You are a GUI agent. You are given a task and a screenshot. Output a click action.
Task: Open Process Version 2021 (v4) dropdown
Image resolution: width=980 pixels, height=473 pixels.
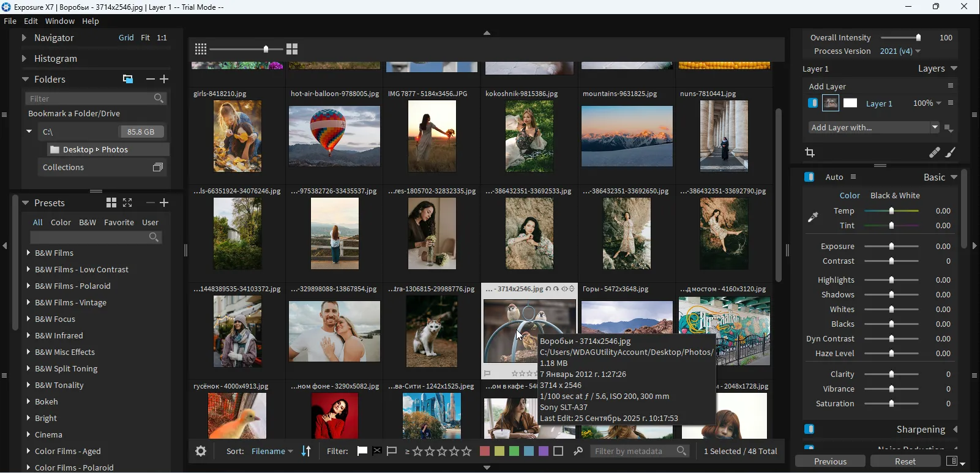[x=900, y=51]
